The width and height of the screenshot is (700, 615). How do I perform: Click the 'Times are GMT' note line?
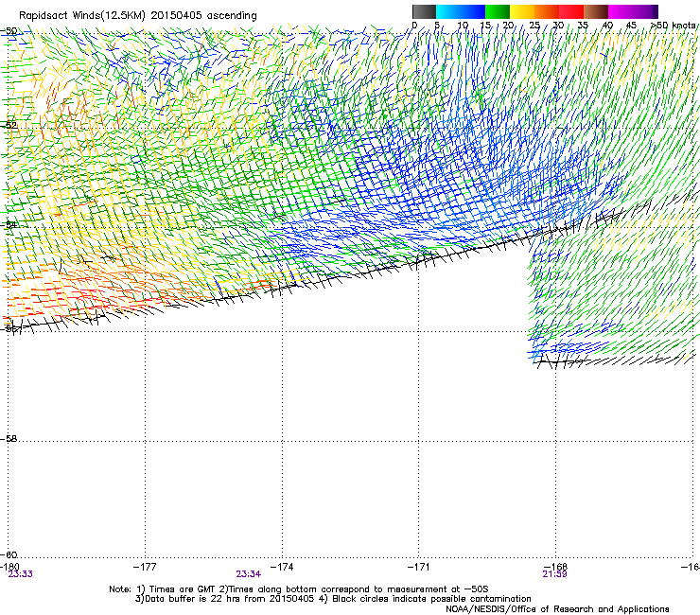tap(299, 589)
